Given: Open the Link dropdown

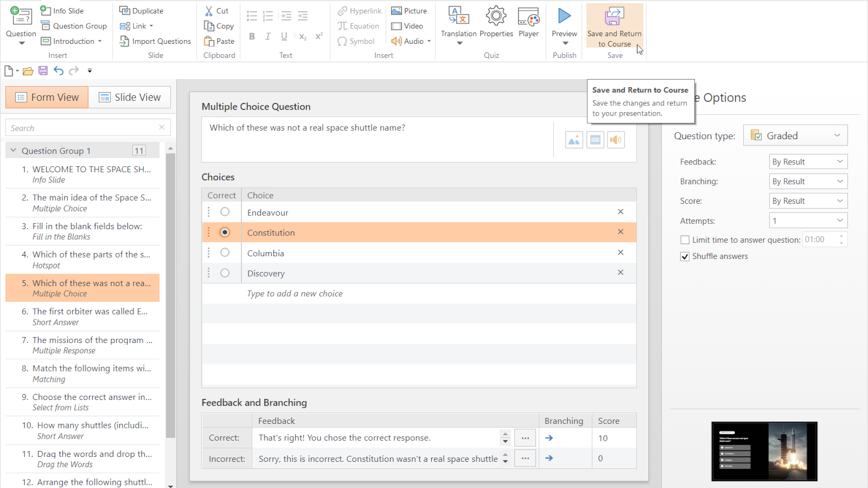Looking at the screenshot, I should 137,26.
